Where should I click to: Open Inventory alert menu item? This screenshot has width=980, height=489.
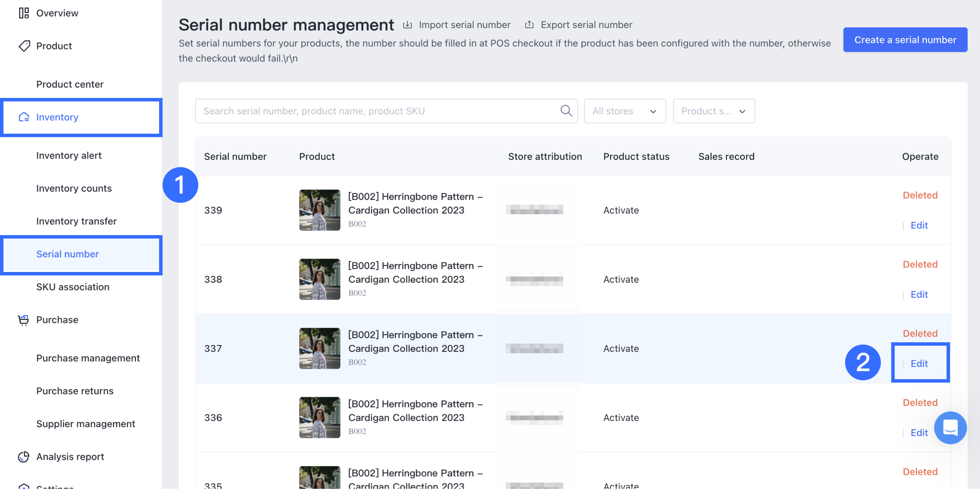[x=69, y=155]
